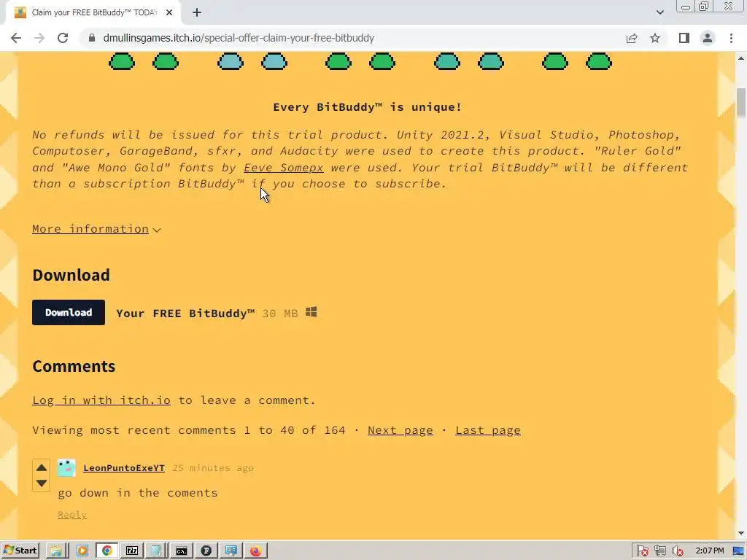
Task: Open the Chrome profile menu
Action: pyautogui.click(x=708, y=38)
